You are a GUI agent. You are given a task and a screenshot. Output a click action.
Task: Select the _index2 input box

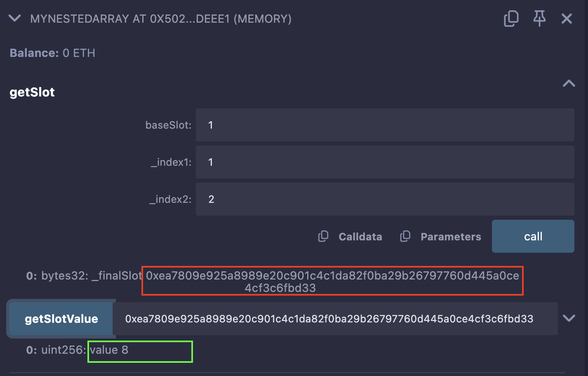pos(384,199)
